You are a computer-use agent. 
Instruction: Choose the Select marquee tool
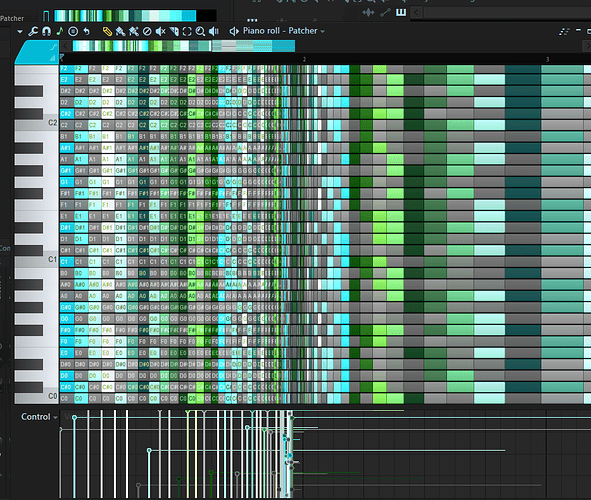tap(187, 31)
